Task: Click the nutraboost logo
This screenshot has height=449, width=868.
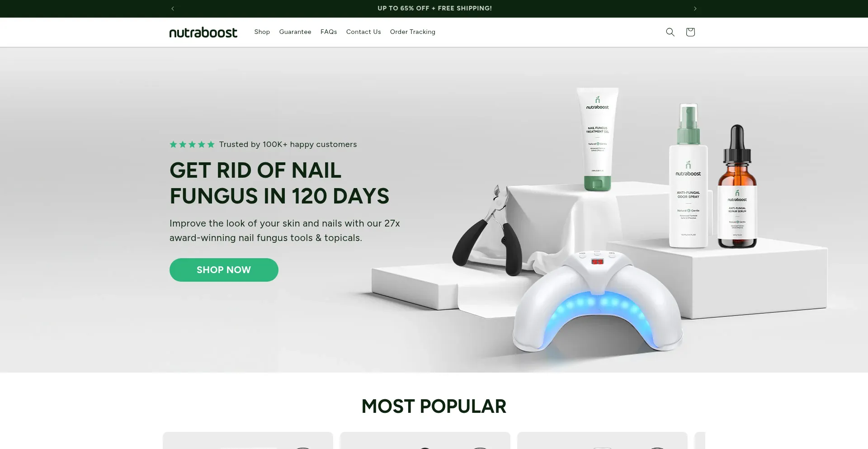Action: [x=203, y=32]
